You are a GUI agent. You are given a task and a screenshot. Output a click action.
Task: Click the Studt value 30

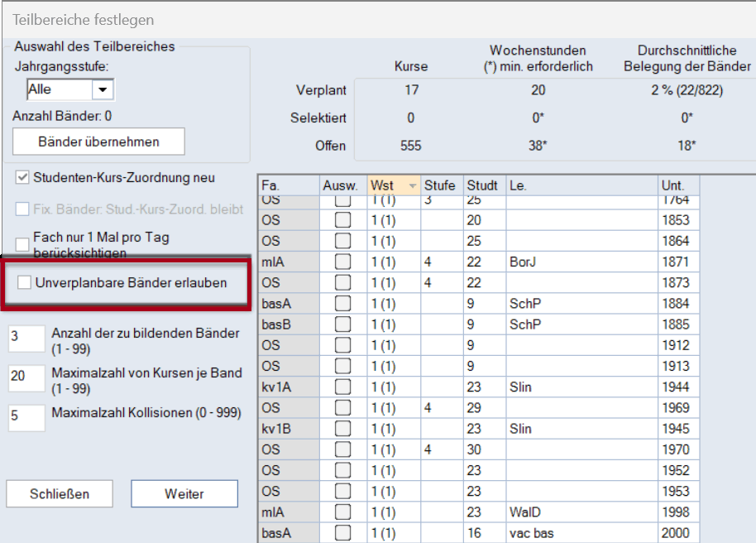pyautogui.click(x=485, y=449)
